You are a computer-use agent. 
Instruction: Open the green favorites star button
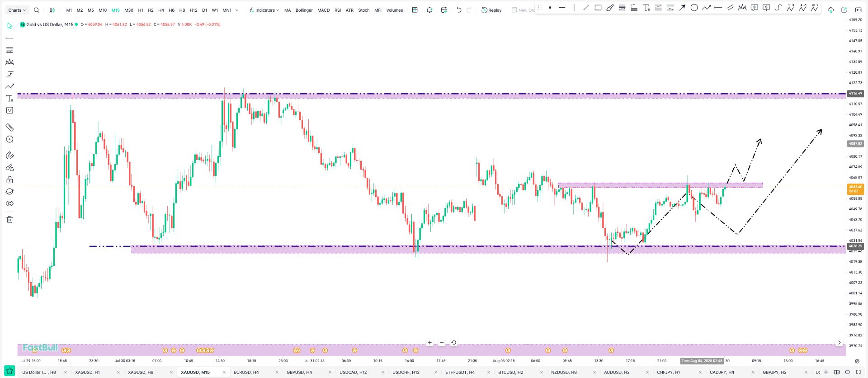(x=9, y=371)
